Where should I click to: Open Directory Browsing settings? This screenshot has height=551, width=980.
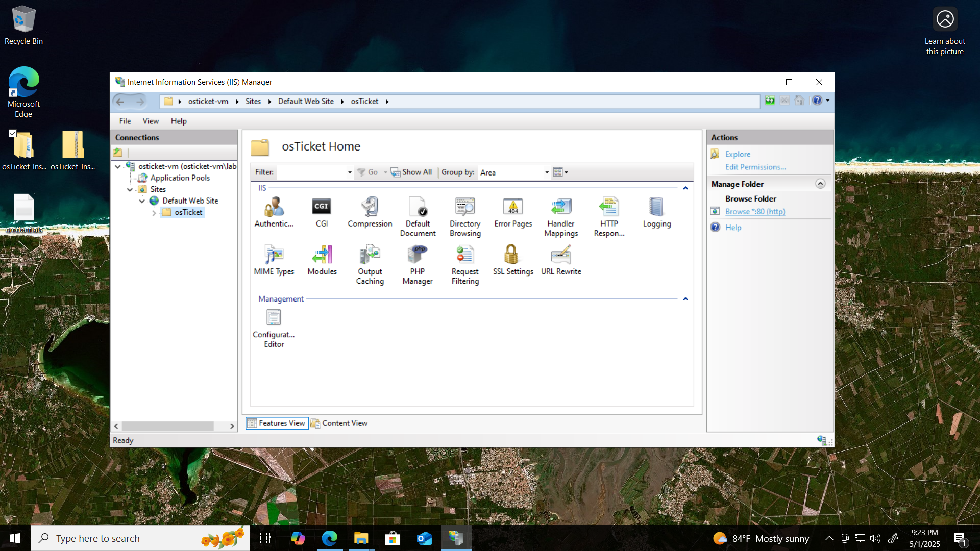pos(465,217)
